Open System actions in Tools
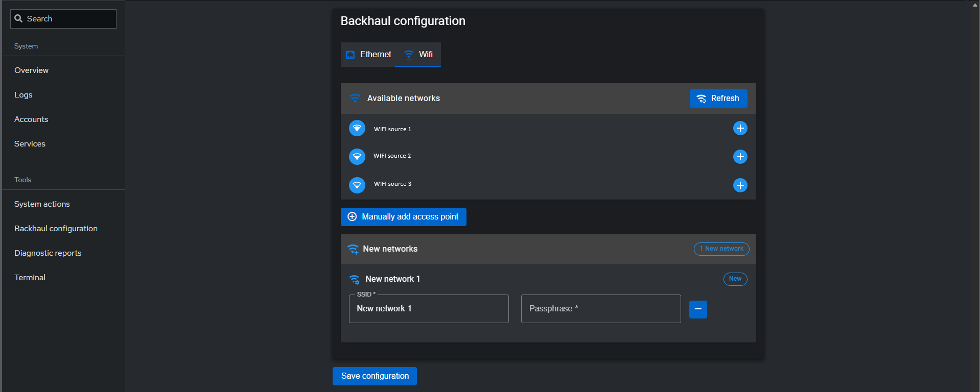The height and width of the screenshot is (392, 980). pyautogui.click(x=42, y=204)
